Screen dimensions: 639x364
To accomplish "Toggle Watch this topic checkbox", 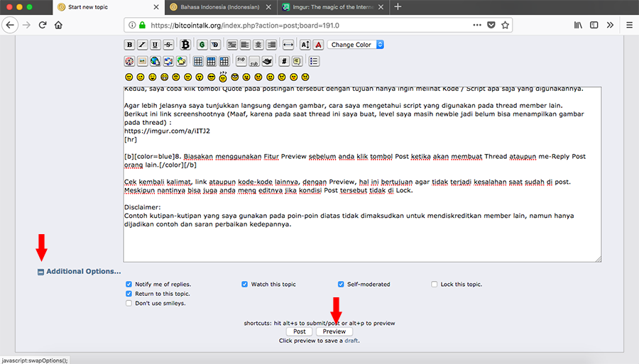I will [244, 285].
